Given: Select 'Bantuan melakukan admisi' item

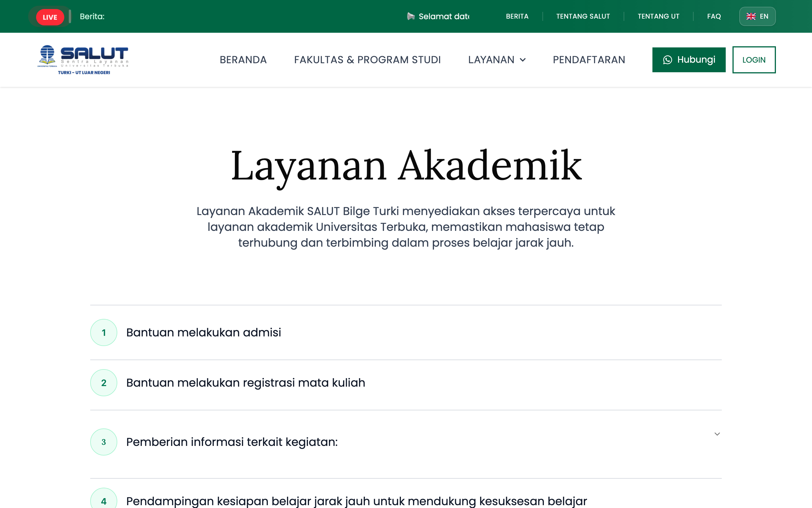Looking at the screenshot, I should (406, 332).
